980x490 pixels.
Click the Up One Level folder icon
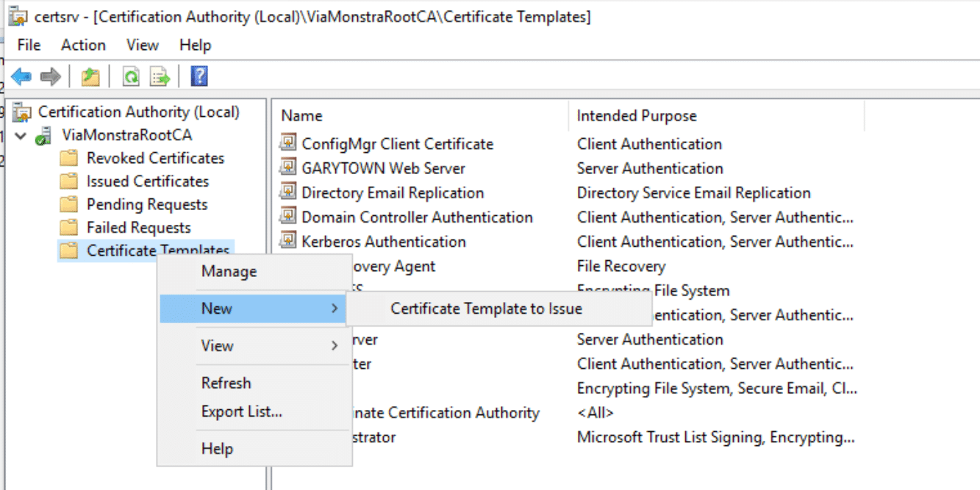pyautogui.click(x=90, y=76)
